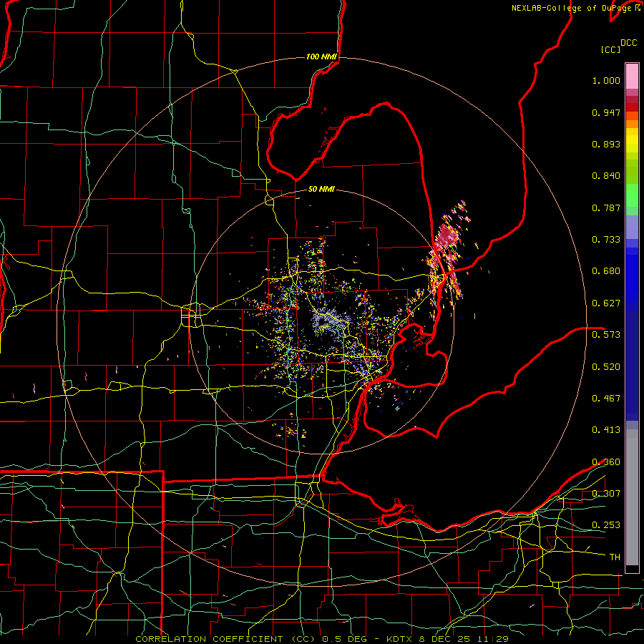Screen dimensions: 644x644
Task: Click the DCC label above color bar
Action: tap(628, 43)
